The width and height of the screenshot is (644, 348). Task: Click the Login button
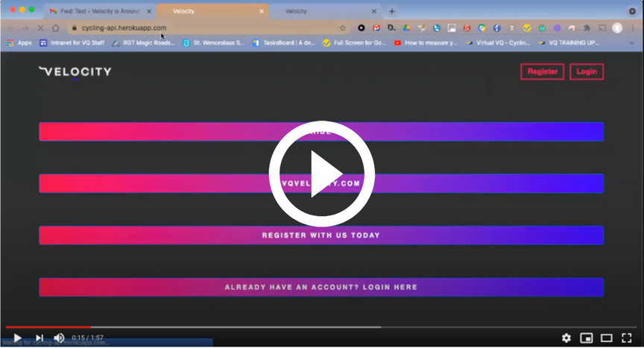(x=587, y=72)
